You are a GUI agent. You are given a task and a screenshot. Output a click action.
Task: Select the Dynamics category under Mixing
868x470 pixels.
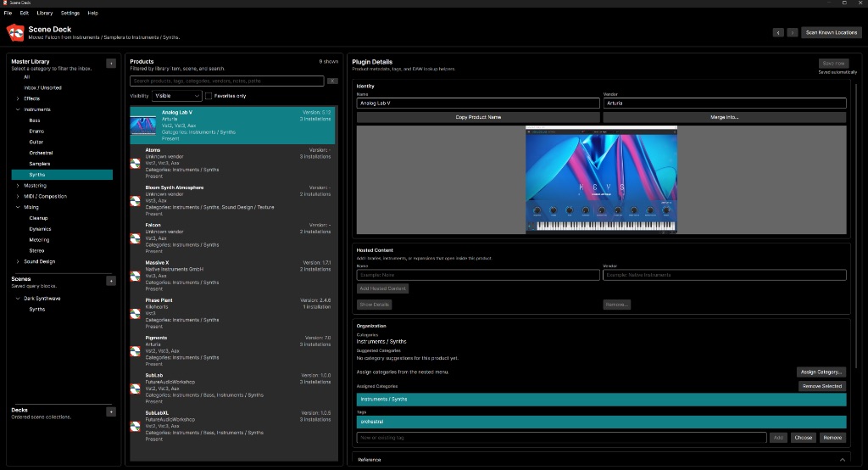40,229
